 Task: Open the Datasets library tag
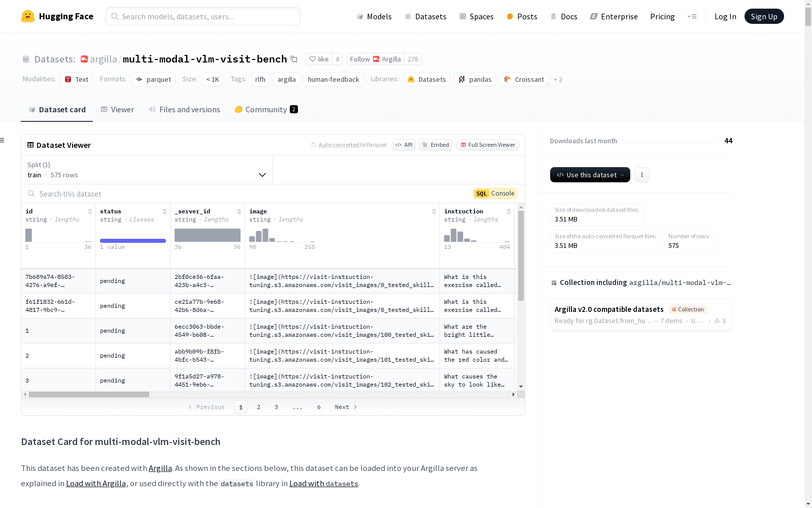coord(427,79)
